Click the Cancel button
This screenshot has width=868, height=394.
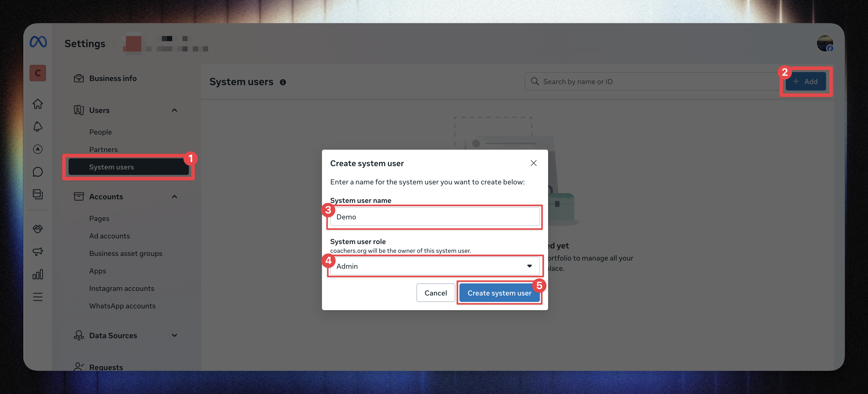[435, 293]
